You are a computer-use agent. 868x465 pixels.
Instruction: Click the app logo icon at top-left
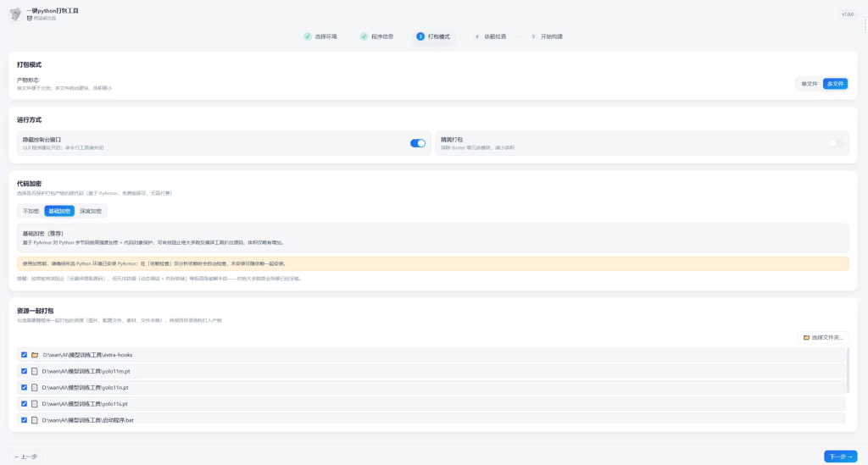(x=15, y=14)
